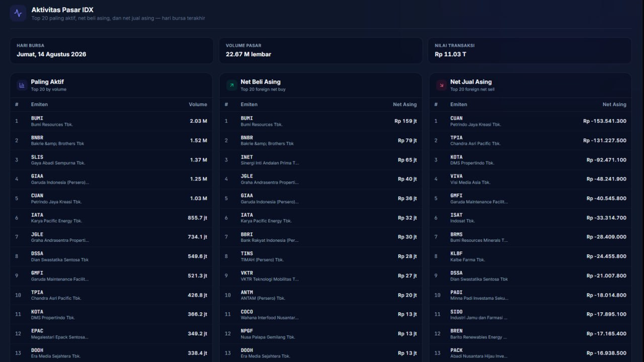Select SLIS Gaya Abadi Sempurna row

111,160
